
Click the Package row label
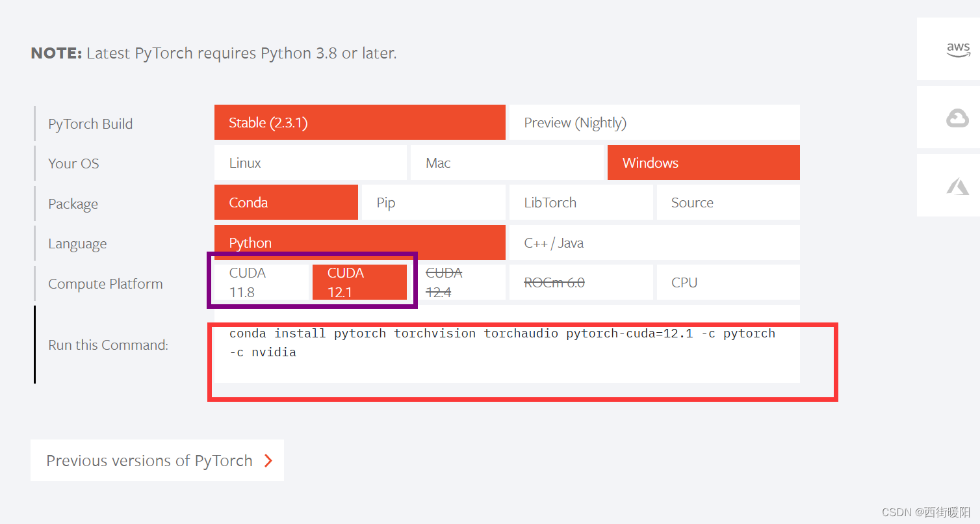[x=73, y=203]
